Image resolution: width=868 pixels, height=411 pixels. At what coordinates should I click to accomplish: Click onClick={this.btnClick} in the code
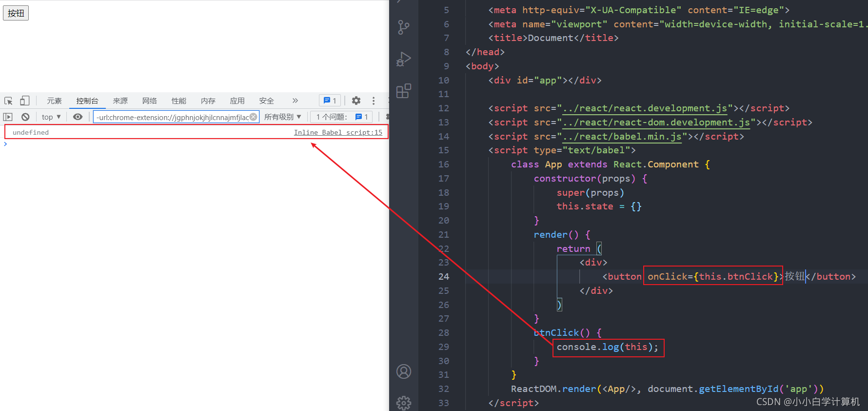pyautogui.click(x=713, y=277)
